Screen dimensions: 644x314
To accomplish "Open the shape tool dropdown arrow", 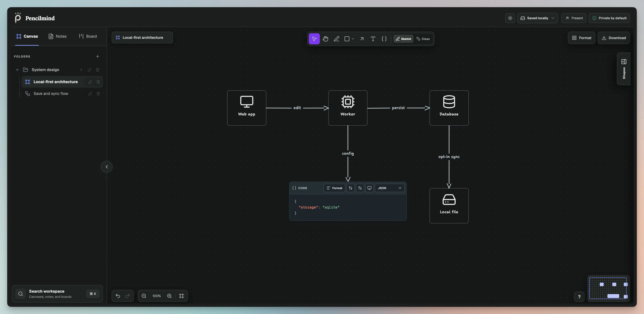I will tap(353, 39).
